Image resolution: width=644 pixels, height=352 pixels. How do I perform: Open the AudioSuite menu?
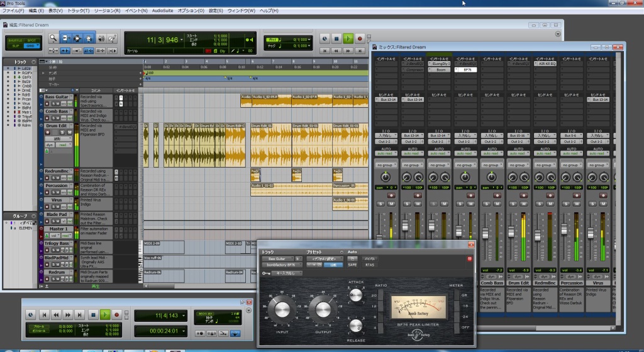point(163,11)
